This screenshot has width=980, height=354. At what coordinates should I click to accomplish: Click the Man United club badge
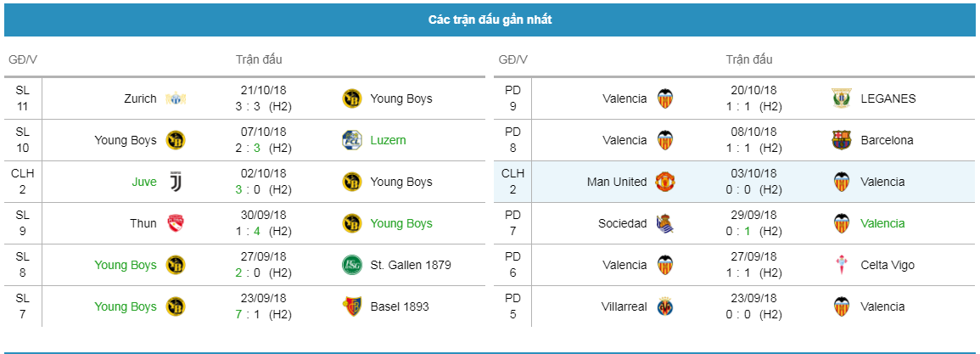665,182
